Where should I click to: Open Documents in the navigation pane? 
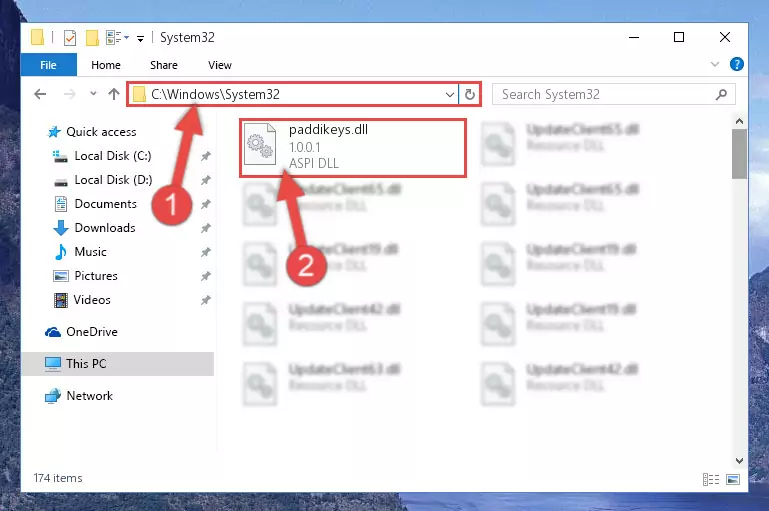[105, 204]
